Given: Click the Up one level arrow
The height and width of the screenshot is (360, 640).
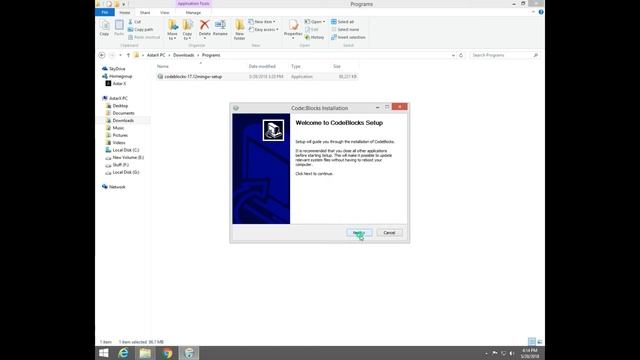Looking at the screenshot, I should [128, 55].
